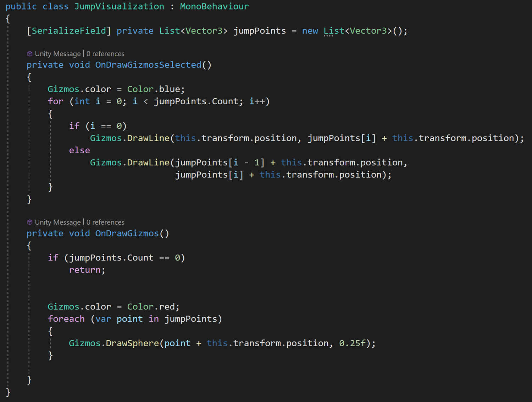Click the 'Unity Message' link above OnDrawGizmosSelected

coord(57,54)
